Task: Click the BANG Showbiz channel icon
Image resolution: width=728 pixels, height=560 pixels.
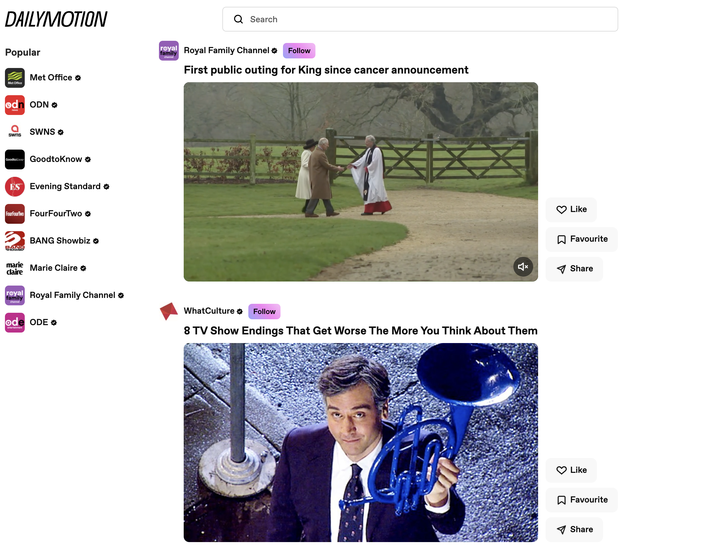Action: [x=14, y=240]
